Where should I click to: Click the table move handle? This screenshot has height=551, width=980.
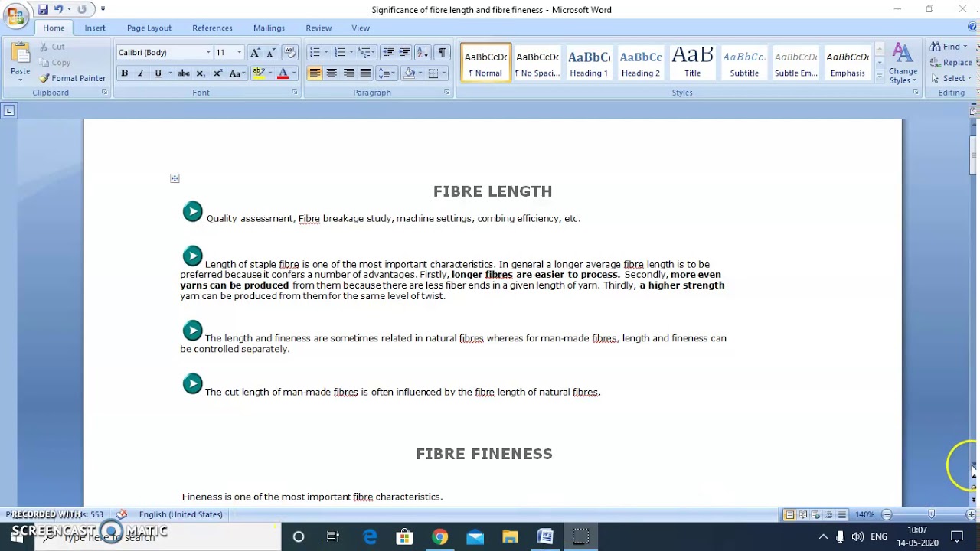(x=175, y=178)
